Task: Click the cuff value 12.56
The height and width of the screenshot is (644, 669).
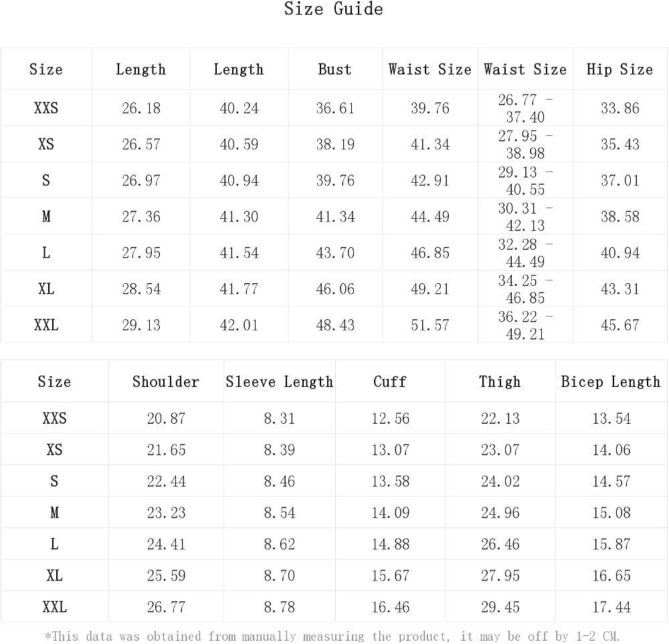Action: [x=391, y=418]
